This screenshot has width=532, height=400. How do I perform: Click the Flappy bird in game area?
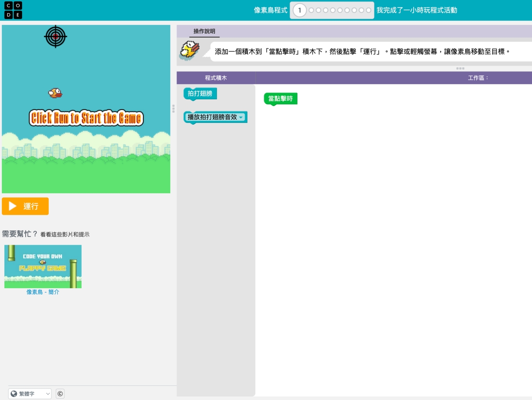[55, 93]
